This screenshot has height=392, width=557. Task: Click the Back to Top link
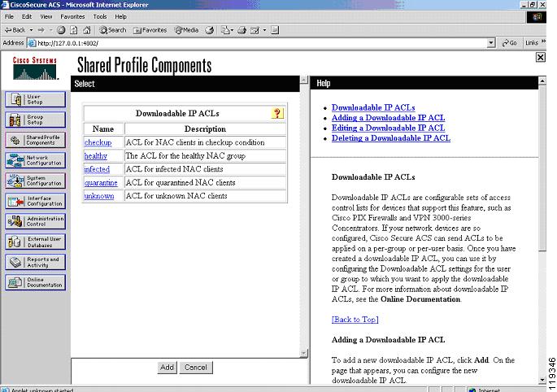[355, 319]
